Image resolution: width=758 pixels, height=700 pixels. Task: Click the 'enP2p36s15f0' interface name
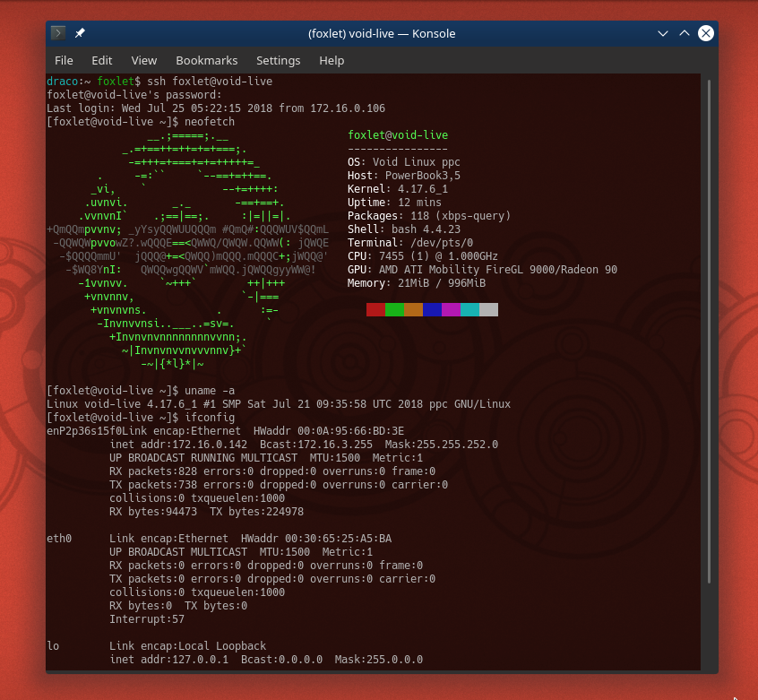pyautogui.click(x=84, y=431)
